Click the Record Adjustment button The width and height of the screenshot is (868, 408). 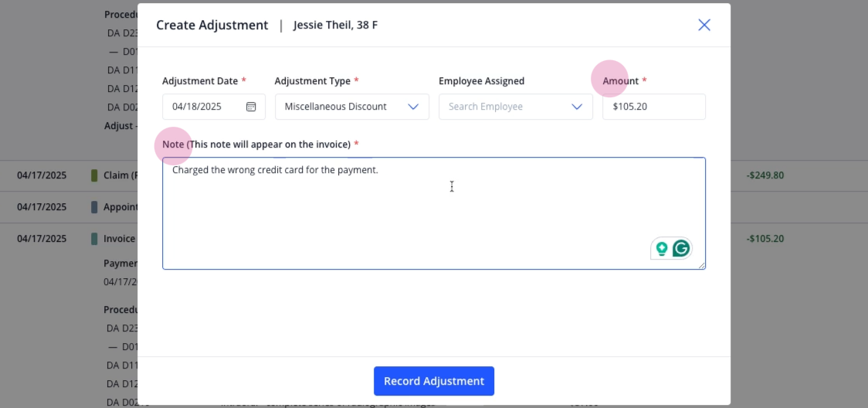click(434, 381)
